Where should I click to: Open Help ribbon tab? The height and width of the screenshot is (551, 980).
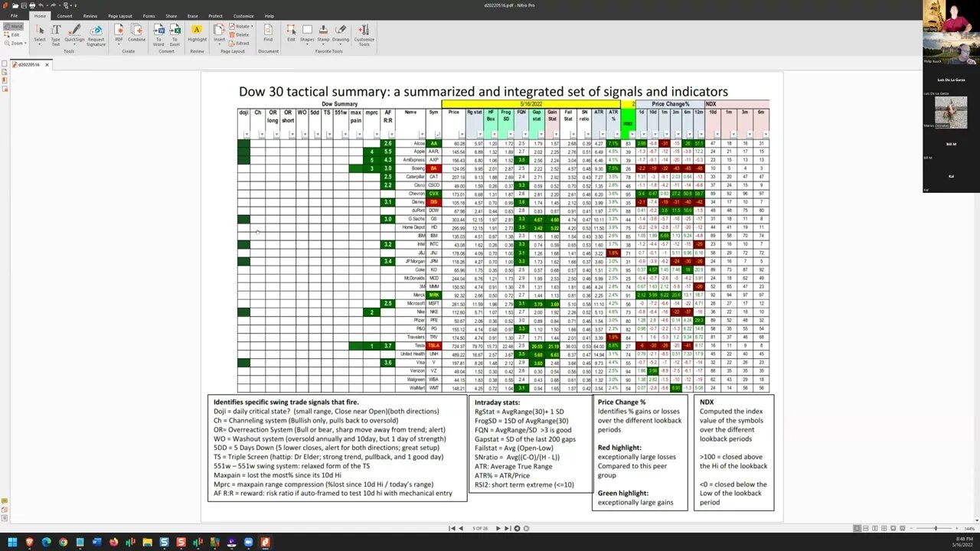pos(269,15)
